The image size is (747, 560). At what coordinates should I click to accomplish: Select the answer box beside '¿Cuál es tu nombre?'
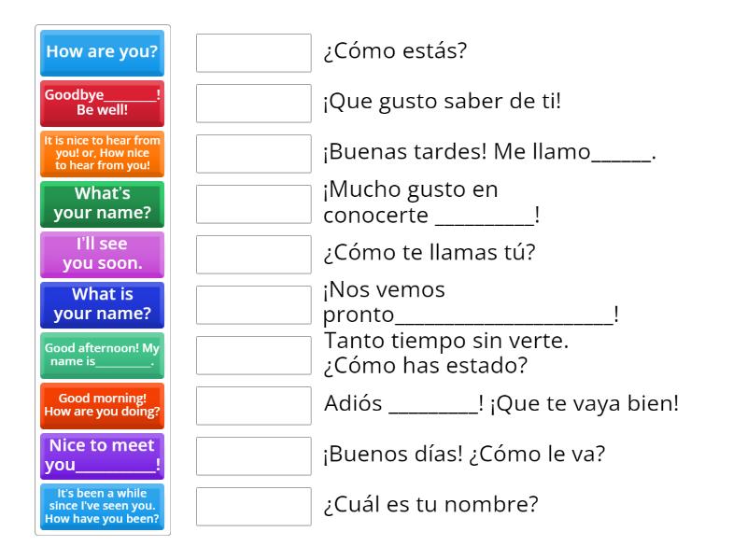[254, 506]
